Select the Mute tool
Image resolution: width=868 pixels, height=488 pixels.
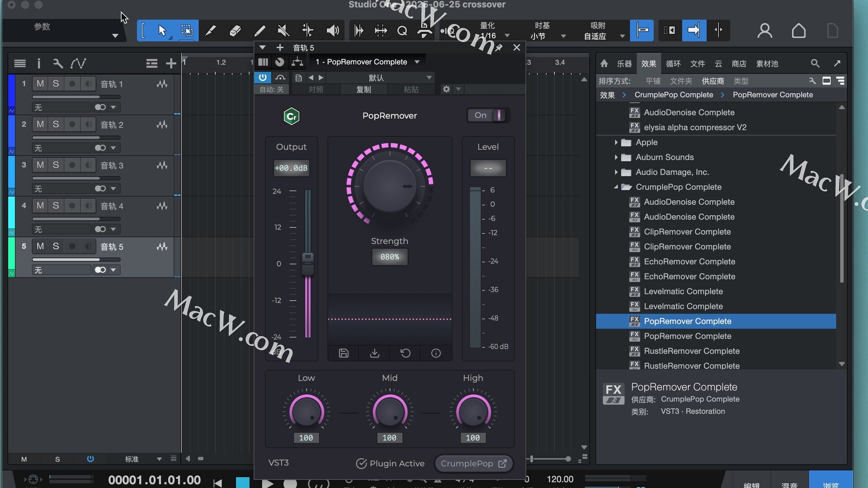(x=283, y=31)
